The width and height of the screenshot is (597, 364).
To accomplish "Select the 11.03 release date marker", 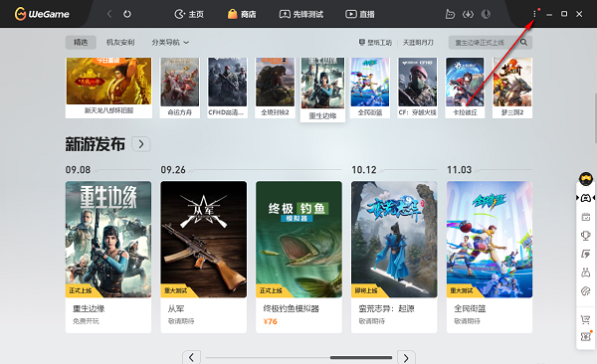I will [x=459, y=170].
